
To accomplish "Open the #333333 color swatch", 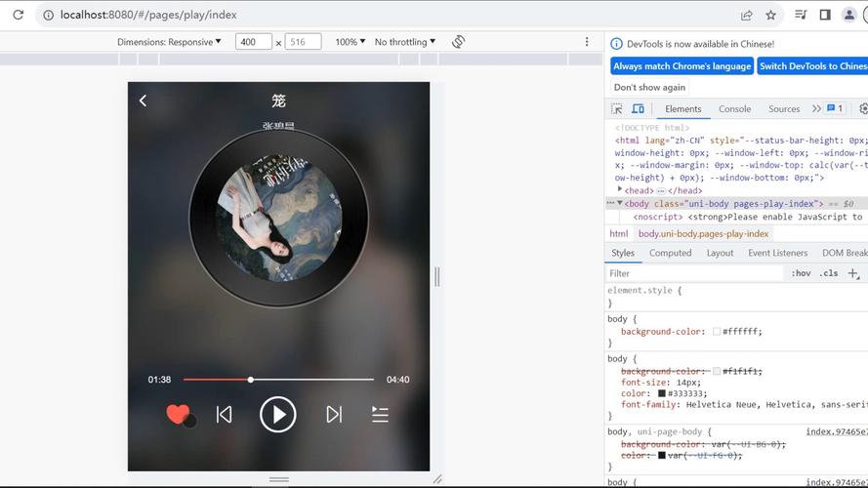I will (x=662, y=393).
